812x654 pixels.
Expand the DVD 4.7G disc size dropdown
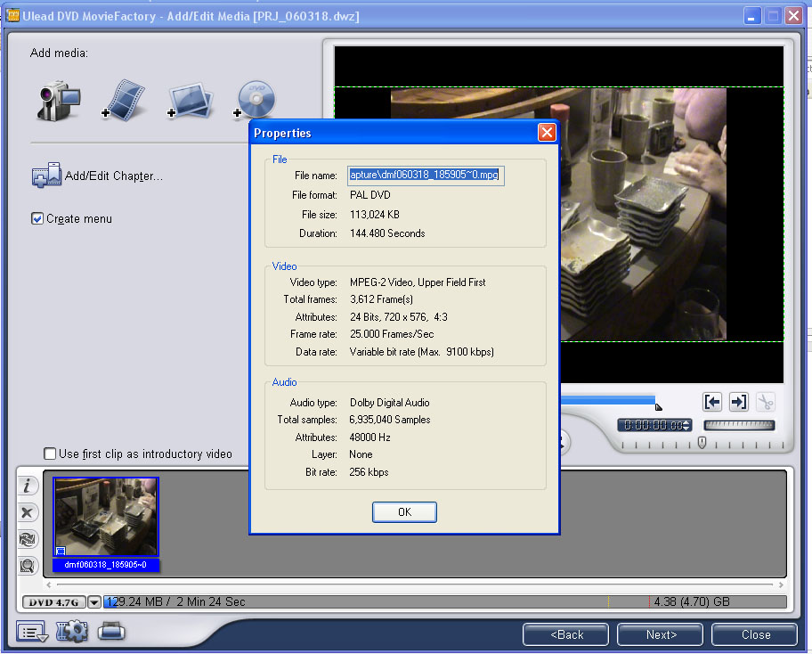click(x=94, y=602)
